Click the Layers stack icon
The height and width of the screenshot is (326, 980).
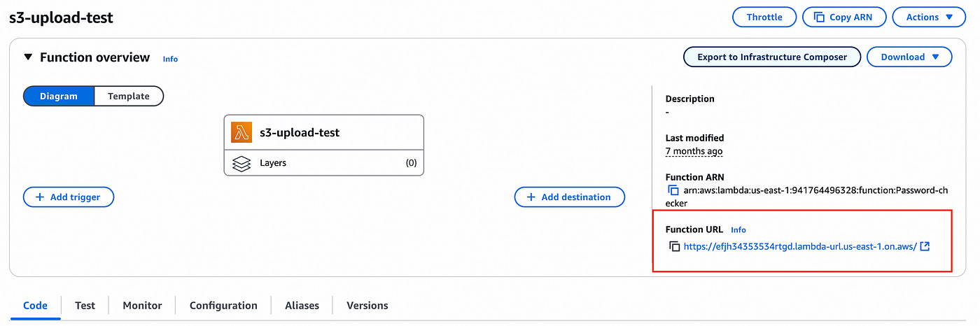pos(241,163)
